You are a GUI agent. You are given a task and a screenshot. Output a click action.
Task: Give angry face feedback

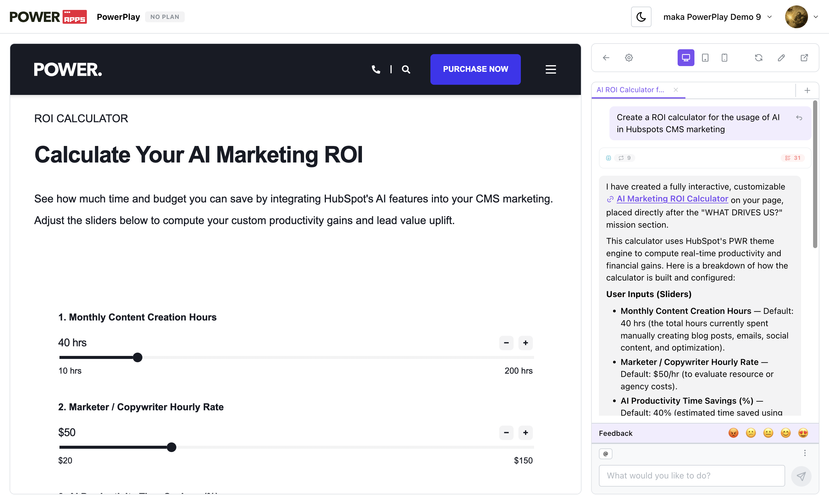click(733, 433)
